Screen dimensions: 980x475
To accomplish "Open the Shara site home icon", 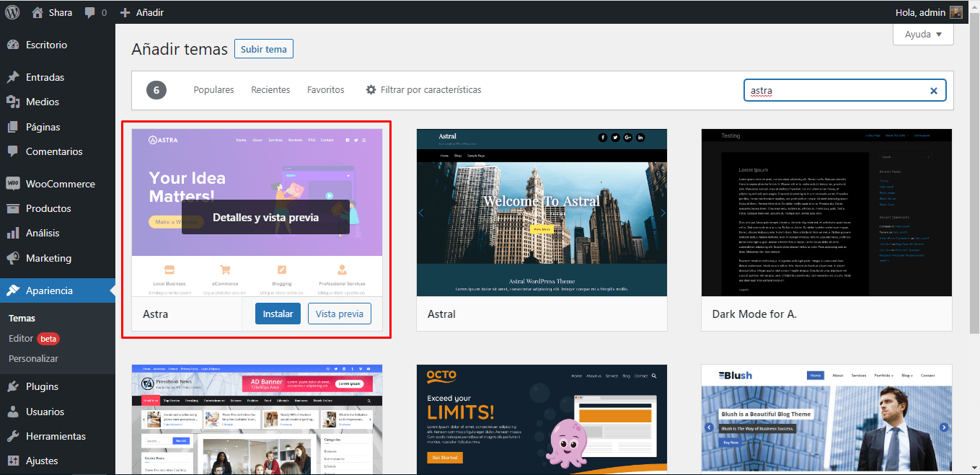I will [x=37, y=12].
